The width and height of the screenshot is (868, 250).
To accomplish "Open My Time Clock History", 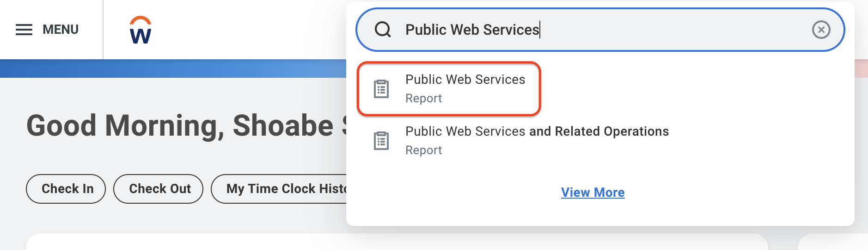I will (x=279, y=189).
